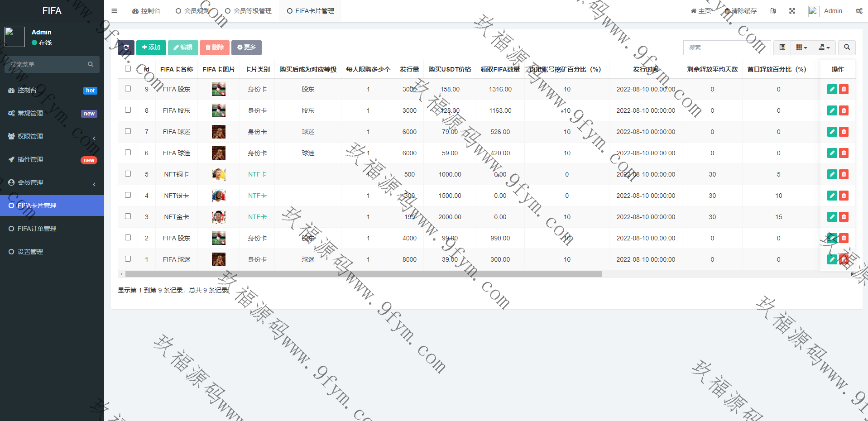Open the columns visibility dropdown

point(801,48)
